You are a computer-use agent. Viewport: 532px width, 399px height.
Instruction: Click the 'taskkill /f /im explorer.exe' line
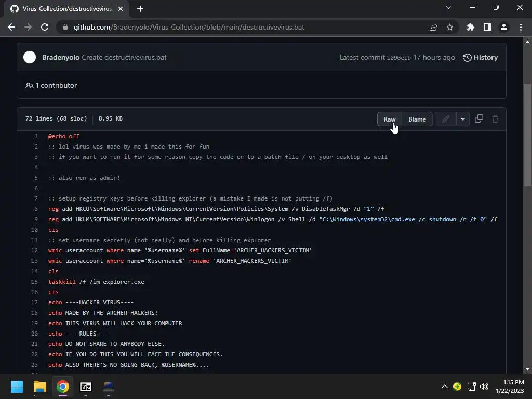[96, 282]
